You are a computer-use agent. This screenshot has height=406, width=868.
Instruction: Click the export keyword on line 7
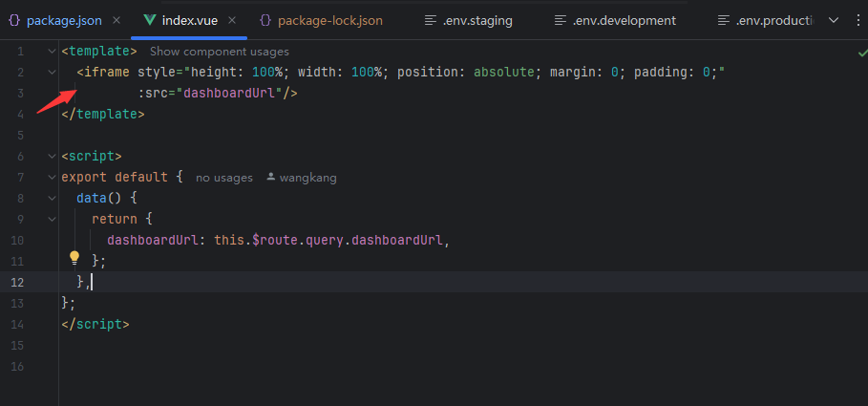(84, 178)
